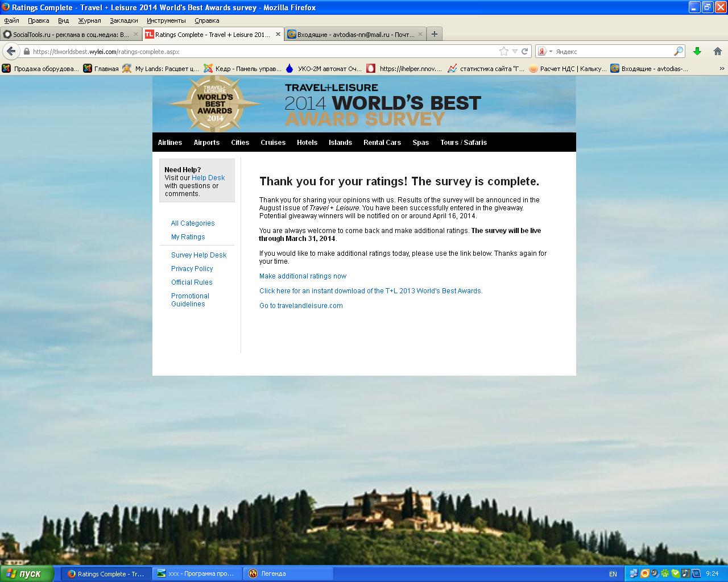
Task: Open the Promotional Guidelines link
Action: tap(190, 300)
